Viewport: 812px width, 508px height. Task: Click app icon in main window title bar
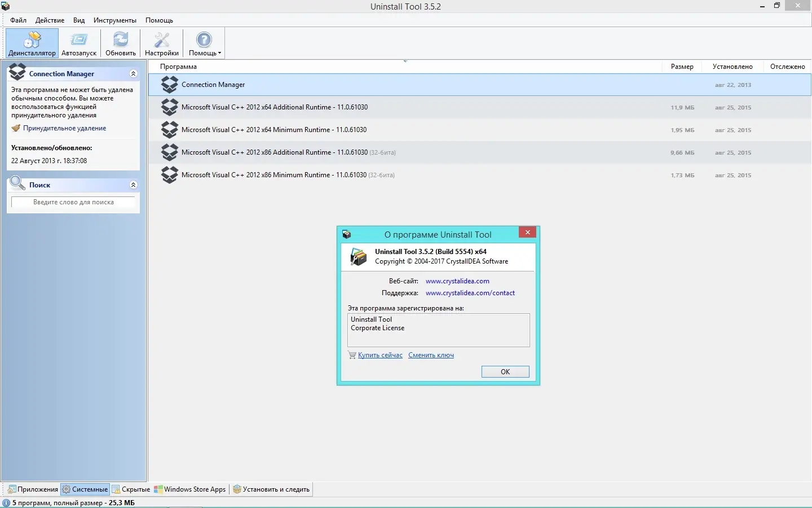[5, 6]
